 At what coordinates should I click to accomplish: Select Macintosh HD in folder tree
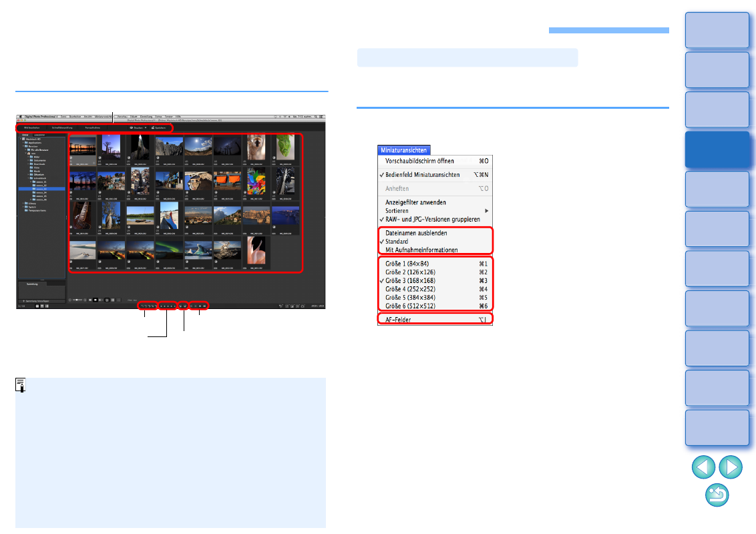pos(33,140)
